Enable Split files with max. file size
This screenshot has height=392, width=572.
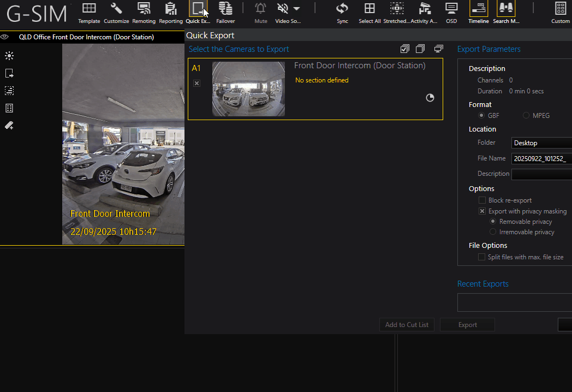[x=482, y=257]
